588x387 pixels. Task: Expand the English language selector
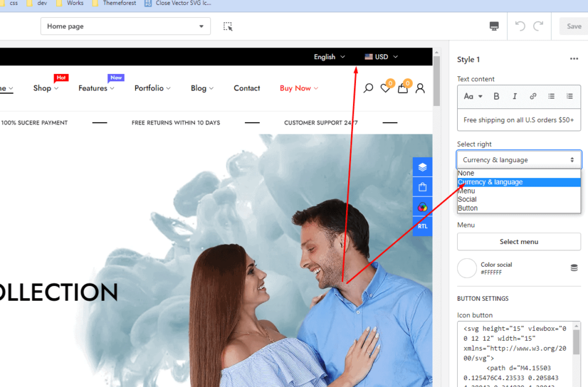pos(329,57)
